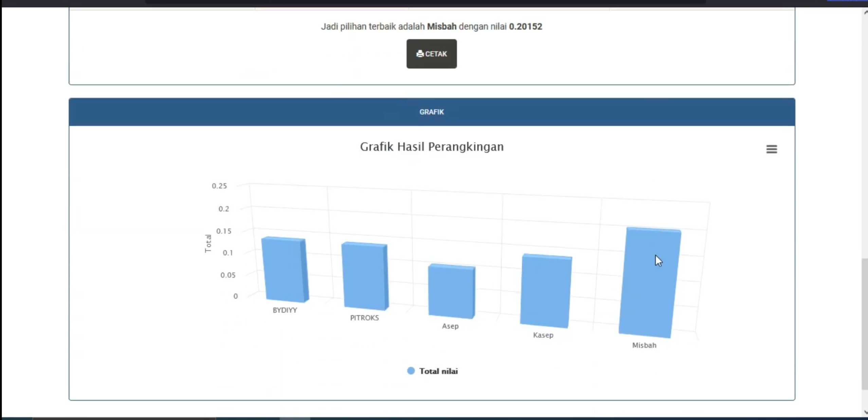Viewport: 868px width, 420px height.
Task: Click the BYDIYY bar in chart
Action: (285, 270)
